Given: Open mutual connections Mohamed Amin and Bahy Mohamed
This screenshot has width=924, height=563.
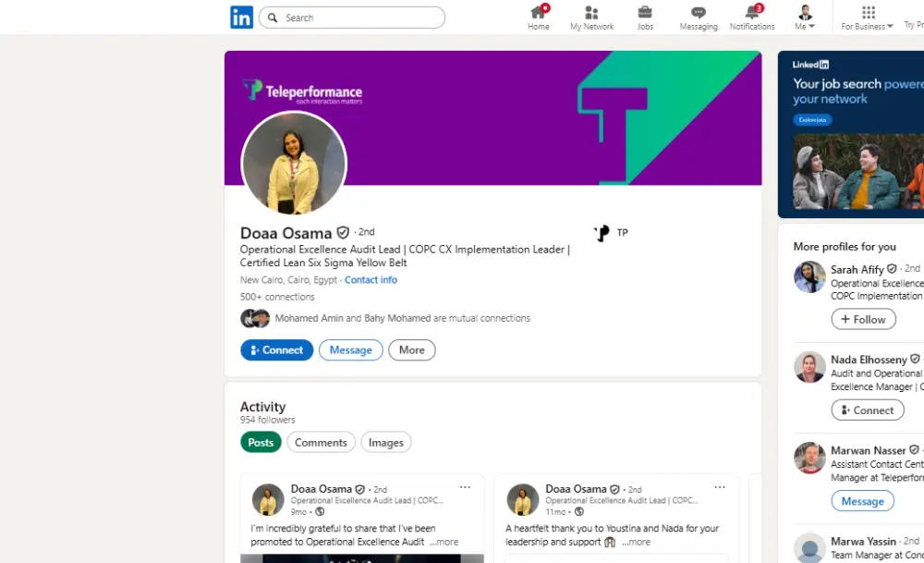Looking at the screenshot, I should 403,318.
